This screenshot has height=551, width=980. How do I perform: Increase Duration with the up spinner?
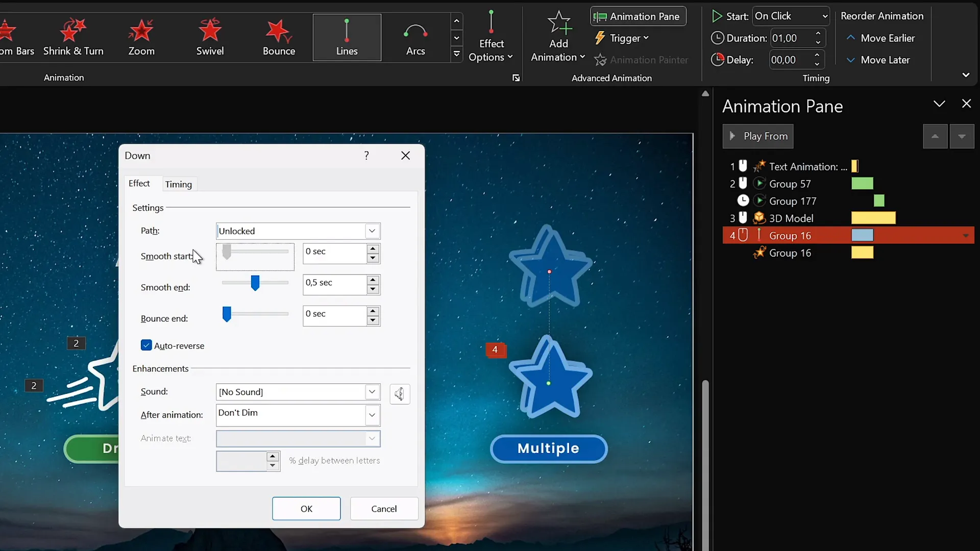click(818, 34)
